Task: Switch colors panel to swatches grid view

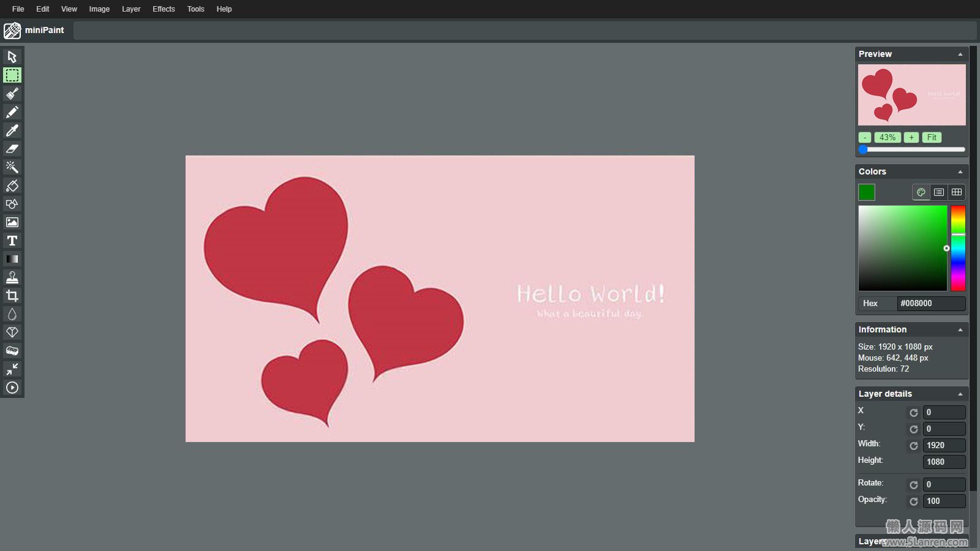Action: pos(957,192)
